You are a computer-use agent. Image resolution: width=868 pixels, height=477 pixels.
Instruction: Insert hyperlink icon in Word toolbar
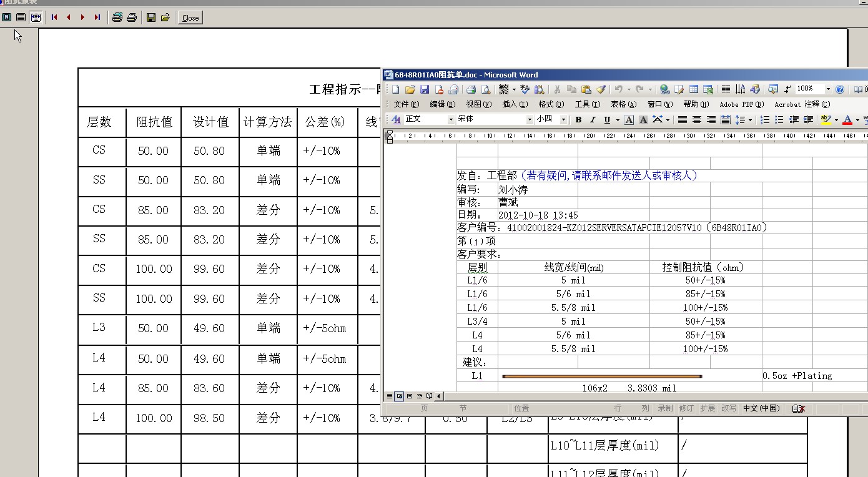click(x=664, y=89)
